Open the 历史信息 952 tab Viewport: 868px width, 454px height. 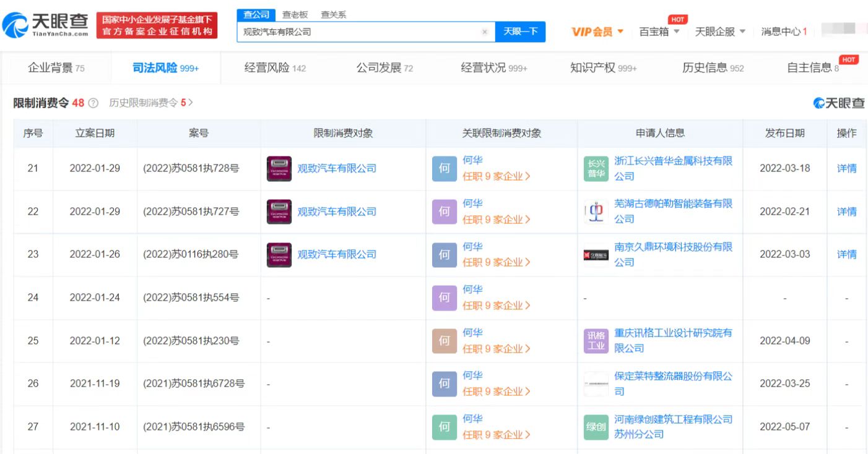[713, 68]
